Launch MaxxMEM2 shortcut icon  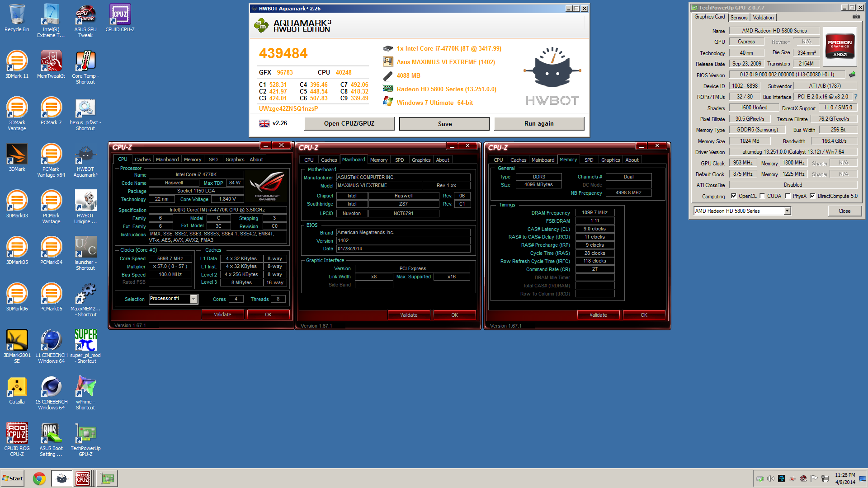coord(85,300)
